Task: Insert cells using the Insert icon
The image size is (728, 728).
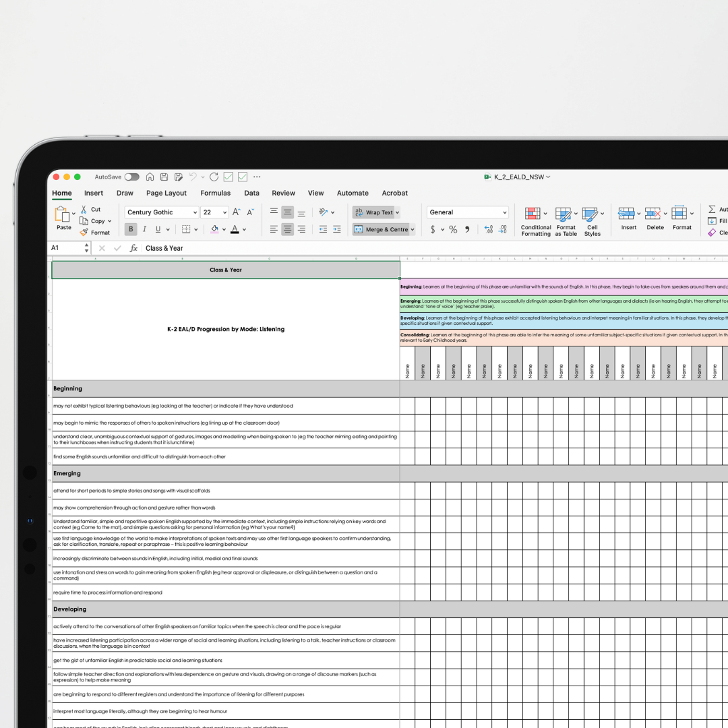Action: pos(628,214)
